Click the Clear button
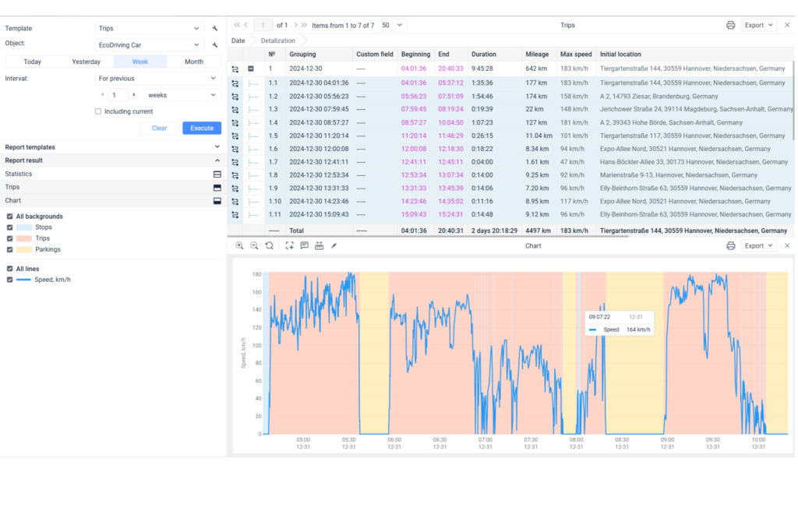This screenshot has width=798, height=532. [x=159, y=128]
